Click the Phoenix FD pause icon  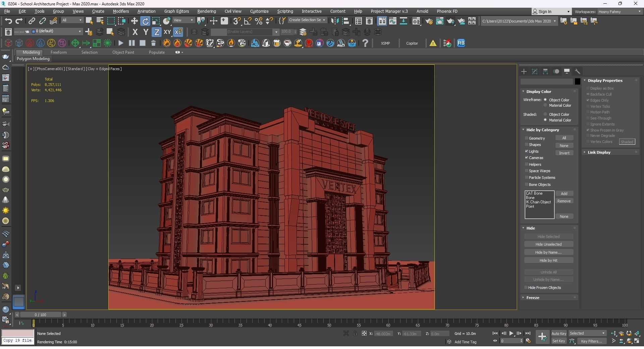131,43
